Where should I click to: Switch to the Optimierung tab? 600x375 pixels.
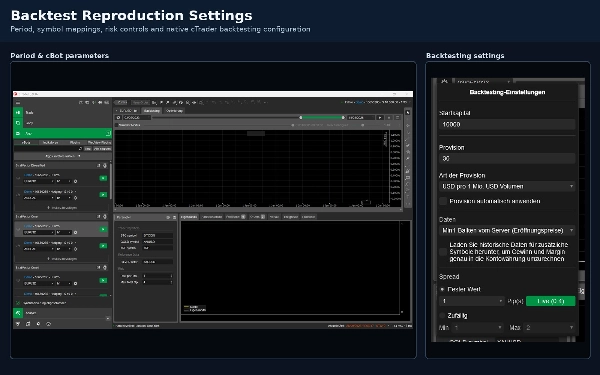click(x=174, y=111)
